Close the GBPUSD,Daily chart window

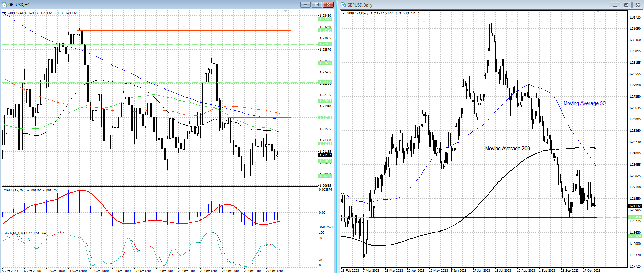click(637, 5)
